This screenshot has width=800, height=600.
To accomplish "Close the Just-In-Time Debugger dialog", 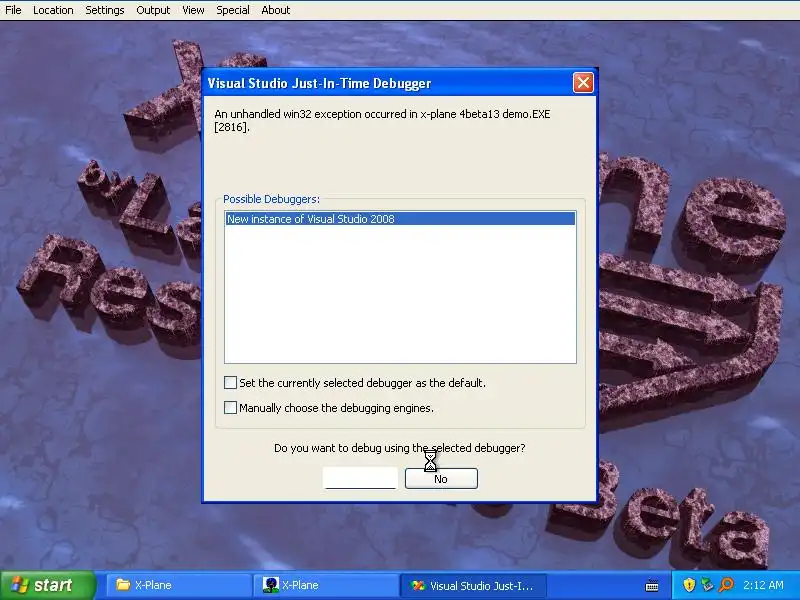I will pyautogui.click(x=583, y=83).
